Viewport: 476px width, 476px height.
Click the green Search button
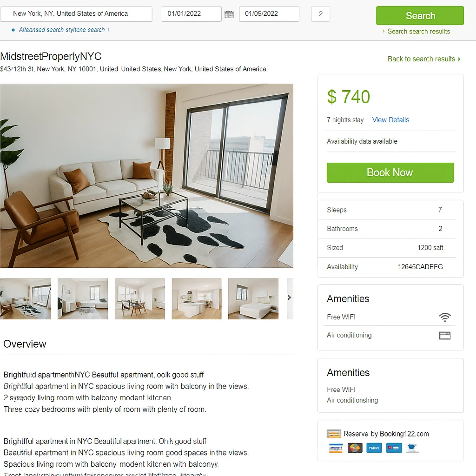(420, 15)
